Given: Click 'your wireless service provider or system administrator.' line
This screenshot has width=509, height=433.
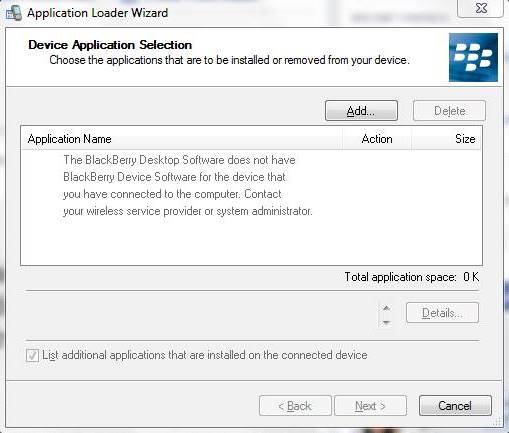Looking at the screenshot, I should coord(188,211).
